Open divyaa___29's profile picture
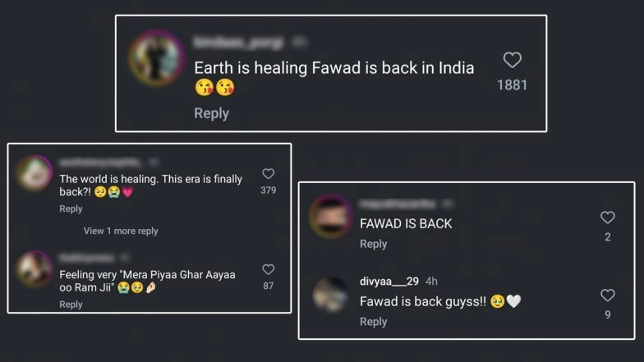This screenshot has height=362, width=644. [330, 295]
